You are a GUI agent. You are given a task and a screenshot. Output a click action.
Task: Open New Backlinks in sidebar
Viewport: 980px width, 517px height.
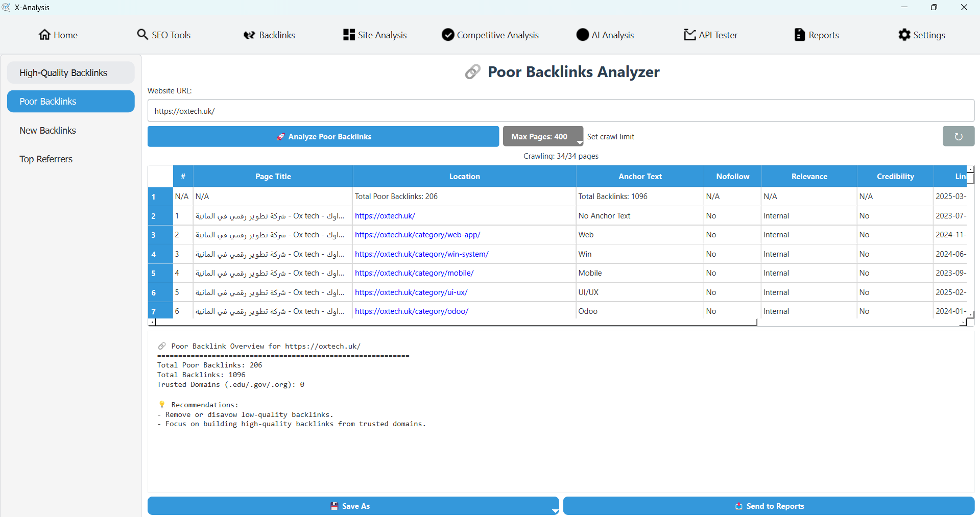point(71,130)
